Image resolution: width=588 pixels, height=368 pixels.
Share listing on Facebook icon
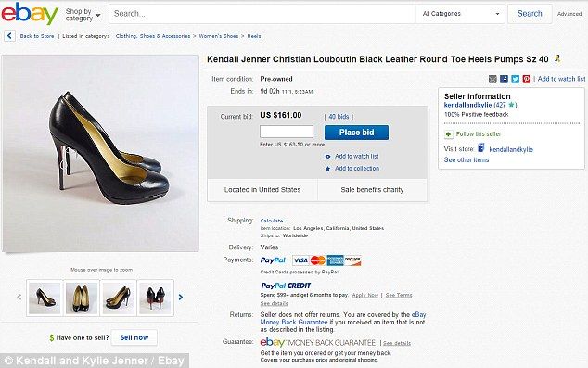(504, 79)
